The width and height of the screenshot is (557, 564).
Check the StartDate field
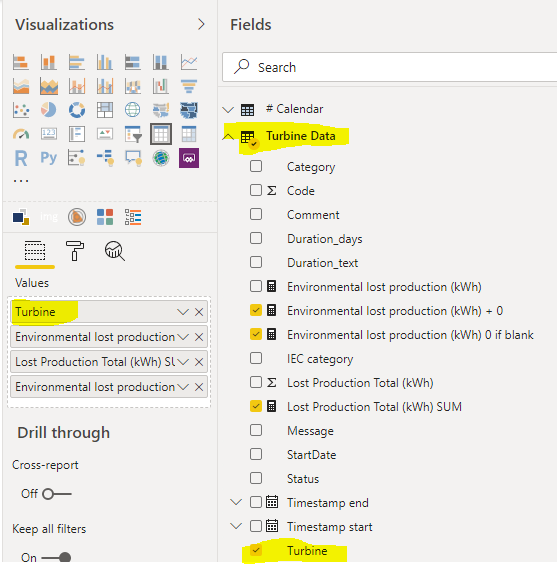[x=256, y=454]
